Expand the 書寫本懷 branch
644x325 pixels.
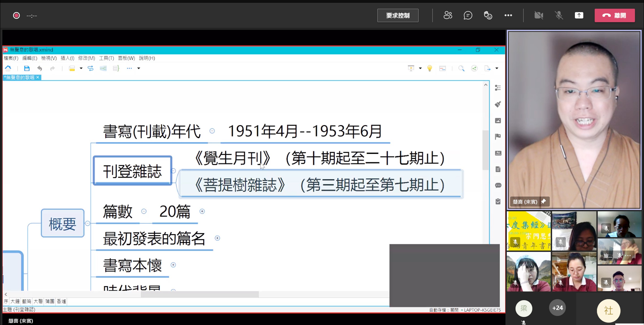click(x=173, y=265)
